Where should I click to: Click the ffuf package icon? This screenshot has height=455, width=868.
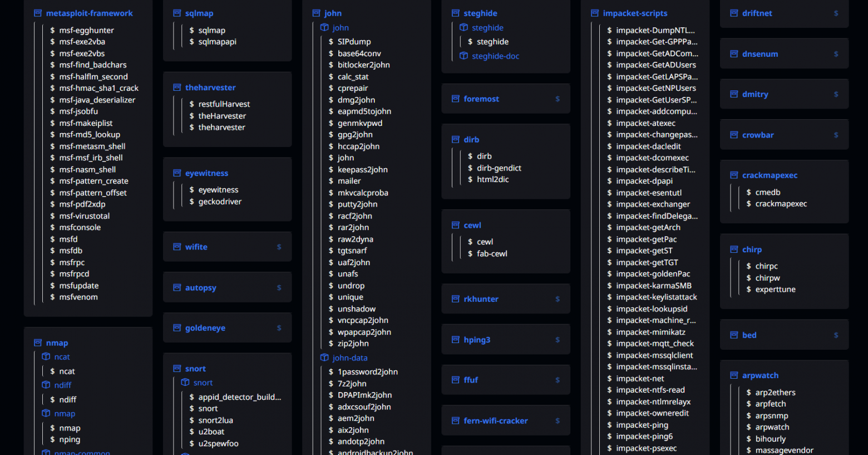(456, 380)
